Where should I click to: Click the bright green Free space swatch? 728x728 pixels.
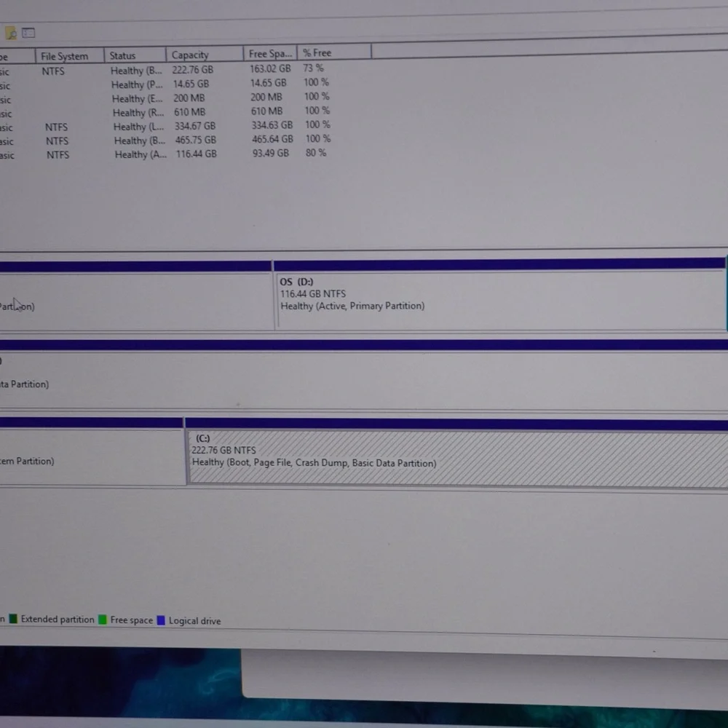103,620
